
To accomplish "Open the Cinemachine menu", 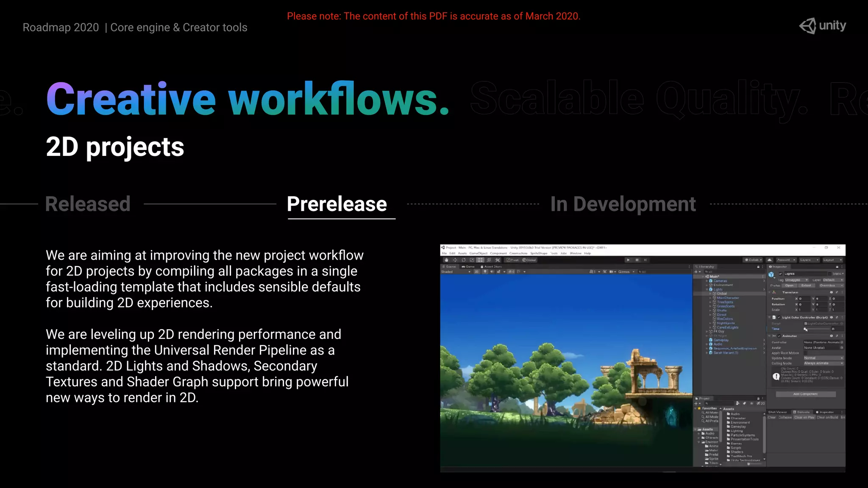I will [x=518, y=253].
